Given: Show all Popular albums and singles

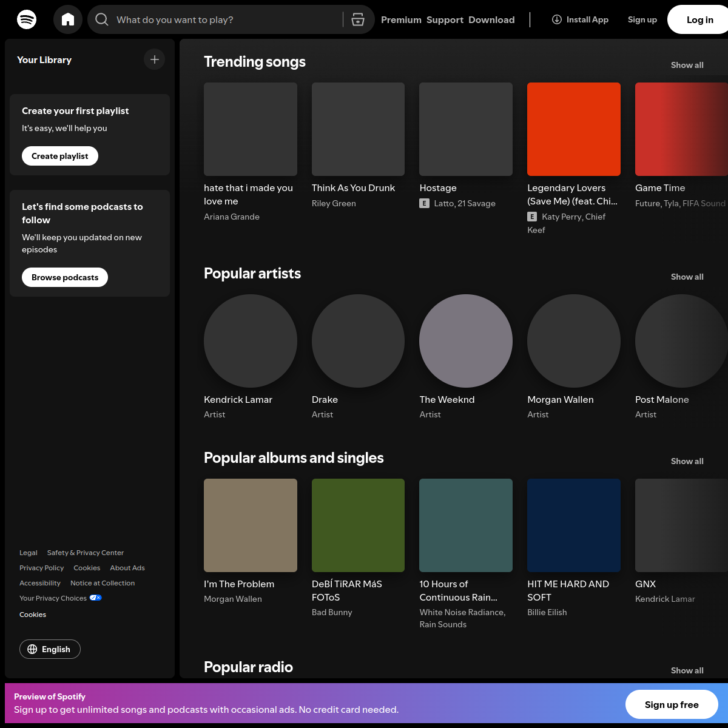Looking at the screenshot, I should (x=687, y=461).
